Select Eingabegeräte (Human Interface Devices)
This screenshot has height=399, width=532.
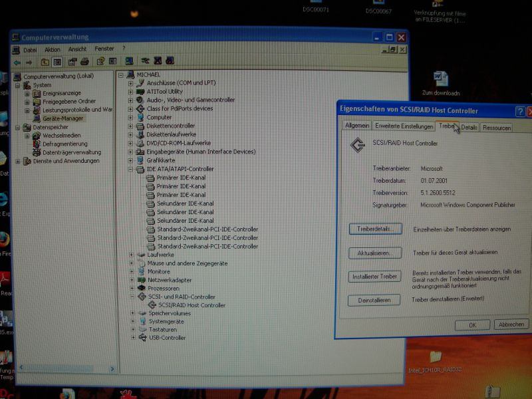[201, 152]
